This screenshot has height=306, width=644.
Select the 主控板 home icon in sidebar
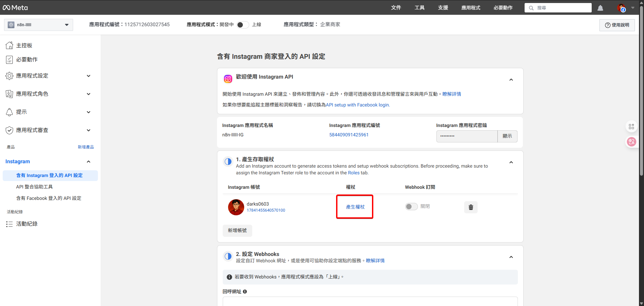tap(9, 45)
